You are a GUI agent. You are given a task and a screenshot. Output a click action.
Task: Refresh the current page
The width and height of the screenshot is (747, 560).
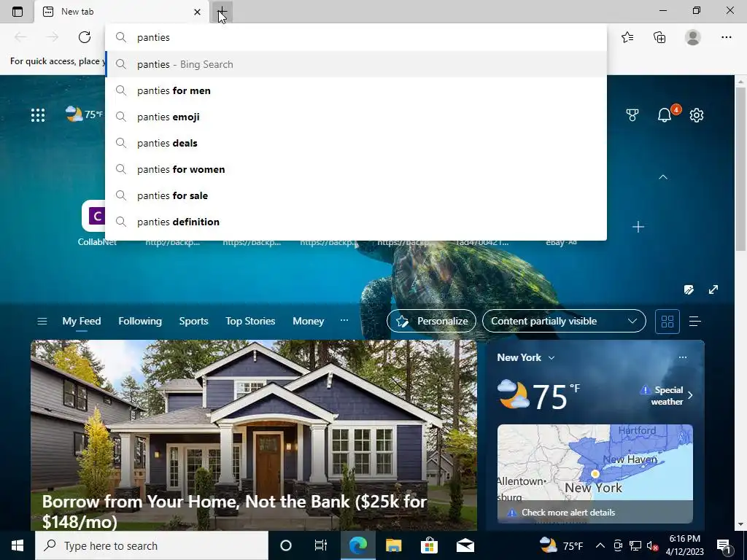coord(85,37)
